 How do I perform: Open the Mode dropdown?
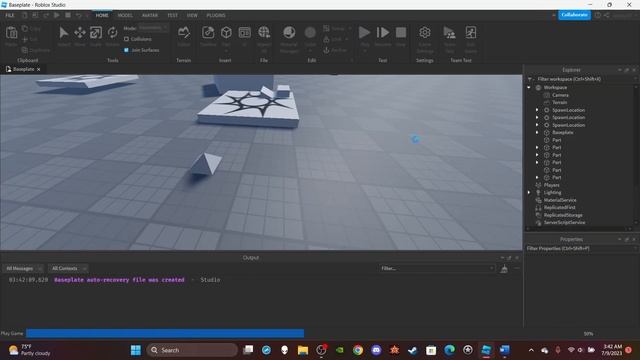[x=153, y=28]
